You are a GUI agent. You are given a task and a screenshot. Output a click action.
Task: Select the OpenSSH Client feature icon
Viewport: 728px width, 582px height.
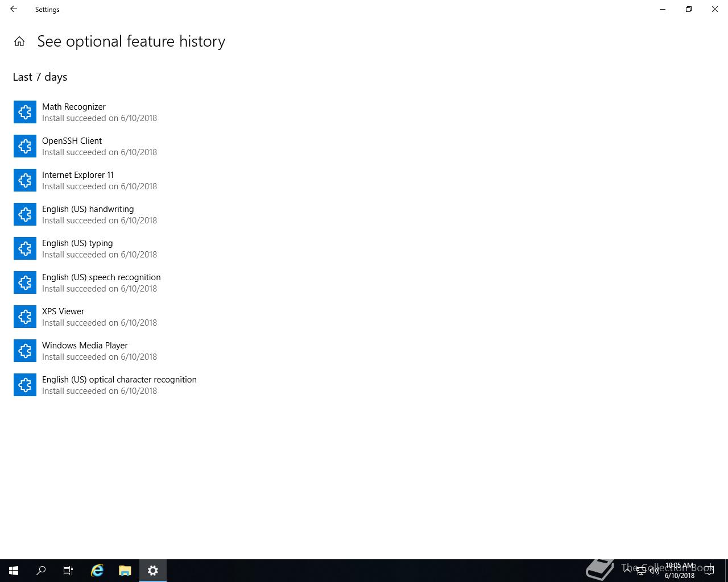point(25,146)
